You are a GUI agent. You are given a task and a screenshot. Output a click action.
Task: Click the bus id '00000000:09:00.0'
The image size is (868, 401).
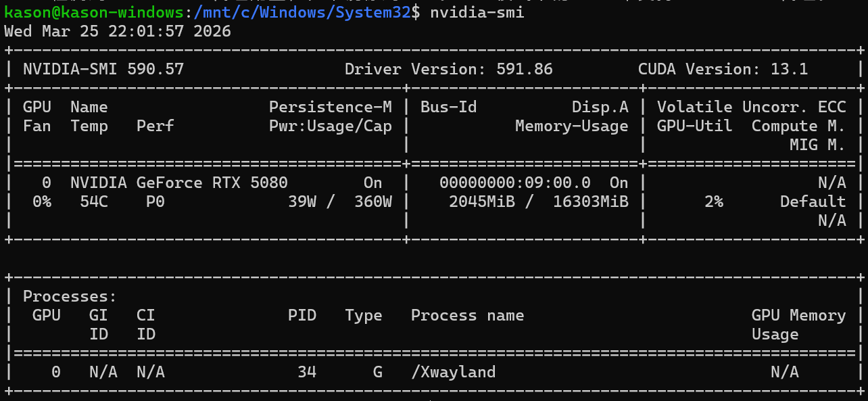pos(515,183)
